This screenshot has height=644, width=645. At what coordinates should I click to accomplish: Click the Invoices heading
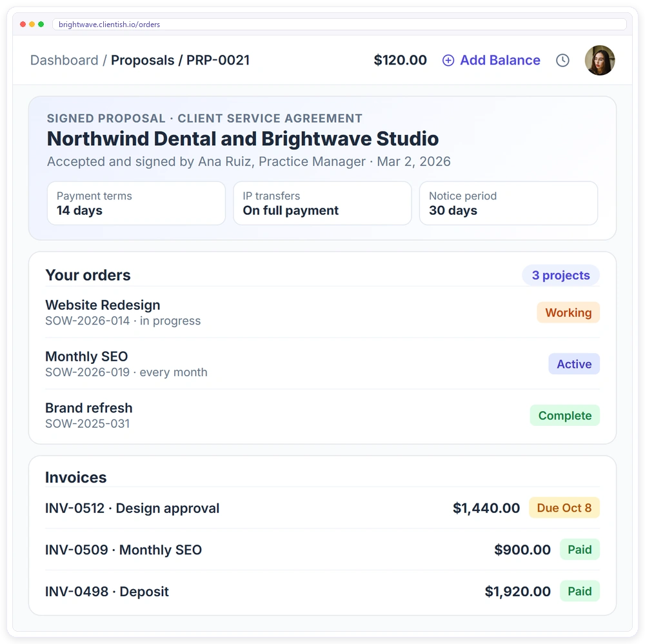(75, 478)
